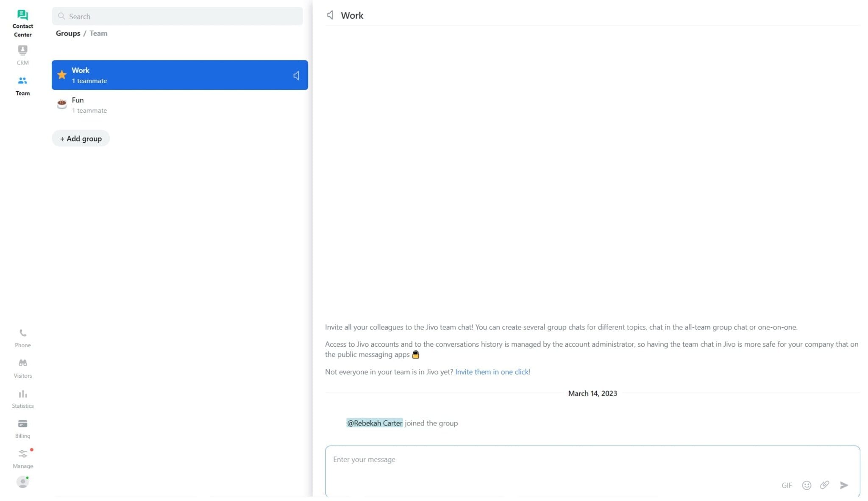Click the Add group button

tap(81, 138)
